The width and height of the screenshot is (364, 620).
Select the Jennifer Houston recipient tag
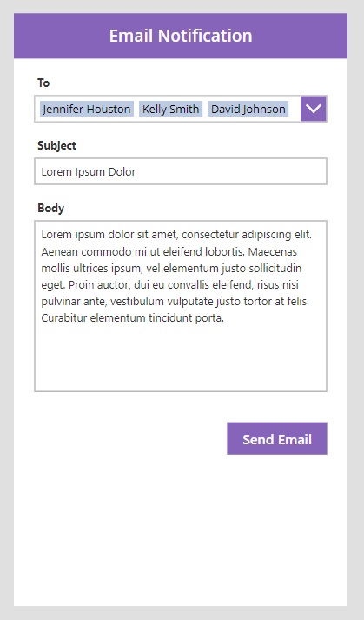tap(87, 109)
